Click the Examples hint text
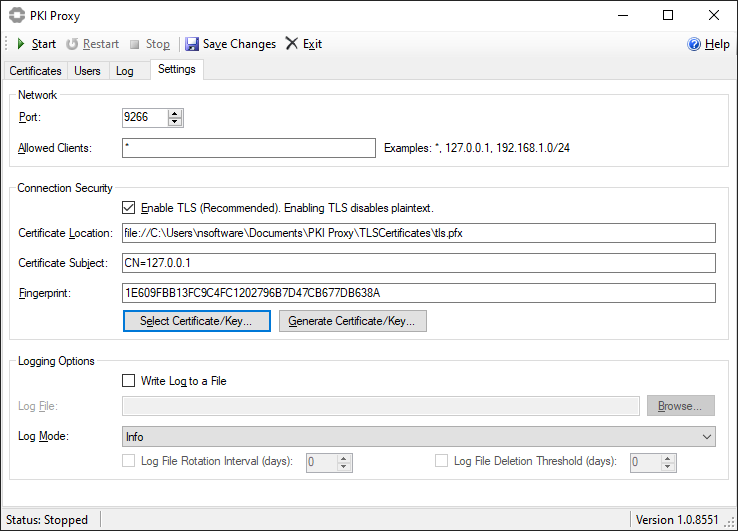 tap(477, 148)
